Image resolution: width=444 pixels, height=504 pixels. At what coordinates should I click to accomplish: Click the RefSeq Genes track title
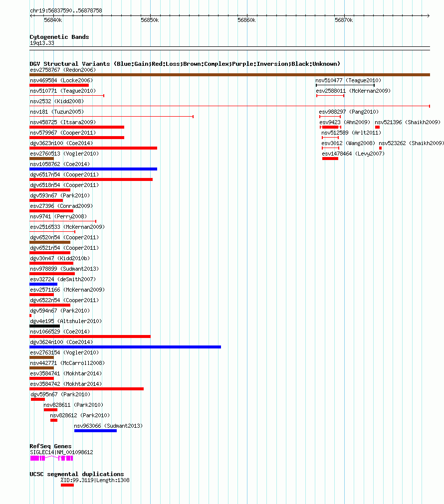coord(50,446)
